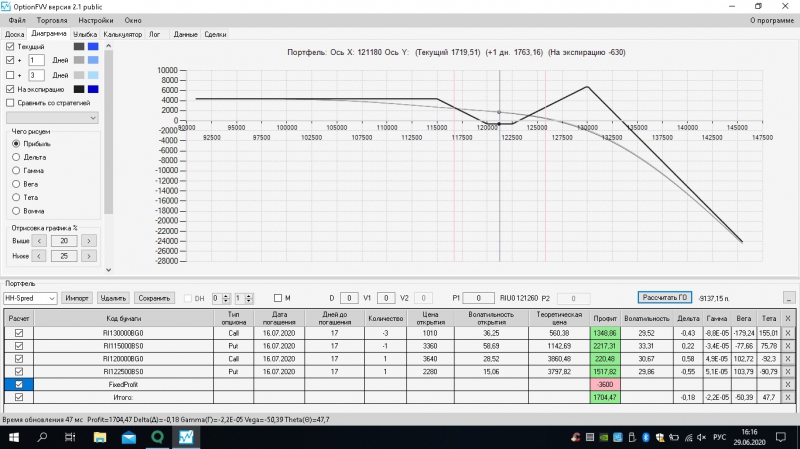Select the OptionFVV app icon on taskbar

point(186,437)
